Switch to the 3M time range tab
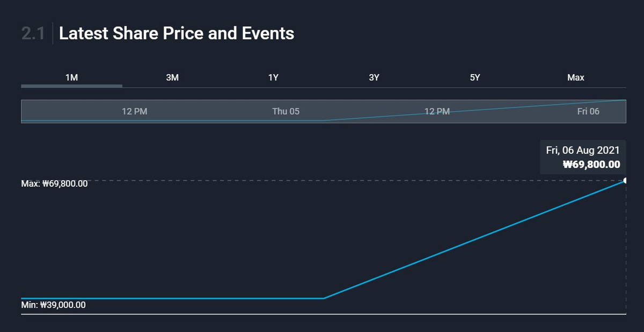The width and height of the screenshot is (644, 332). click(x=172, y=77)
